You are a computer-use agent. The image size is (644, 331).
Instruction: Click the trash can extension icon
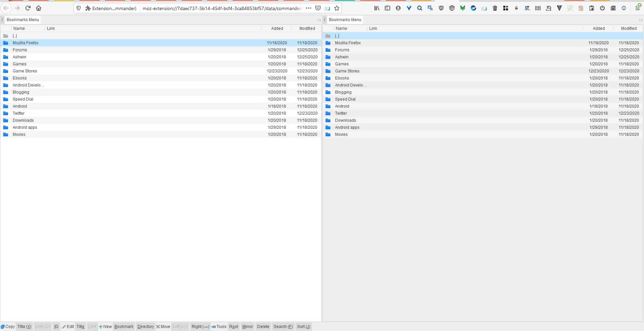[x=495, y=8]
